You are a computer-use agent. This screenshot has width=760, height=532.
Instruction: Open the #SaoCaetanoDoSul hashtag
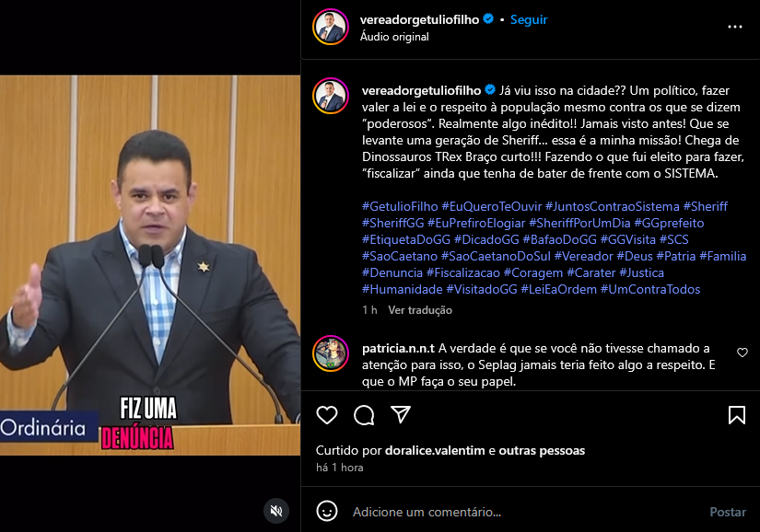[x=496, y=256]
